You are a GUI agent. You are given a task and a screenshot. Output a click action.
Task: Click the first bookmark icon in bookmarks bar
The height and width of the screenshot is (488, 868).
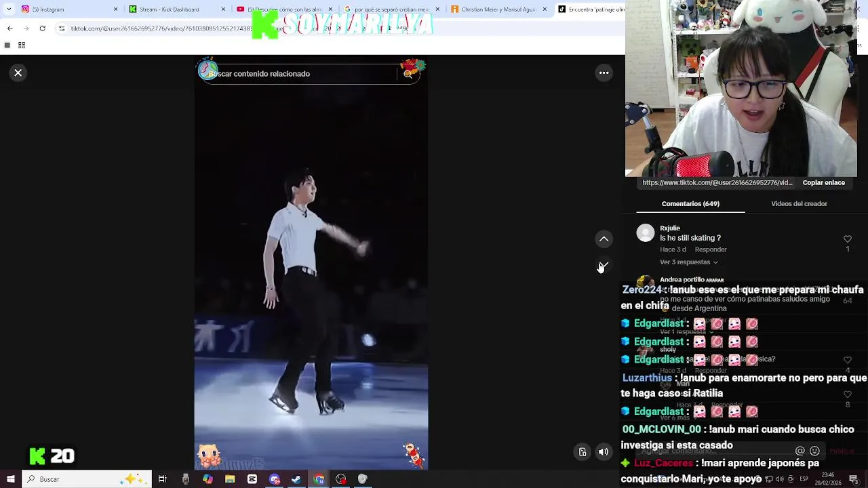tap(7, 45)
